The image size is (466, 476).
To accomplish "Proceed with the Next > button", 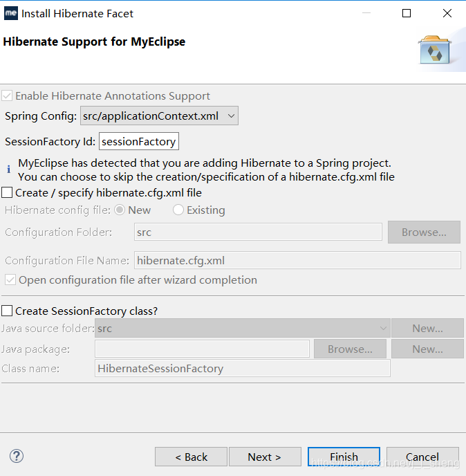I will pyautogui.click(x=265, y=457).
